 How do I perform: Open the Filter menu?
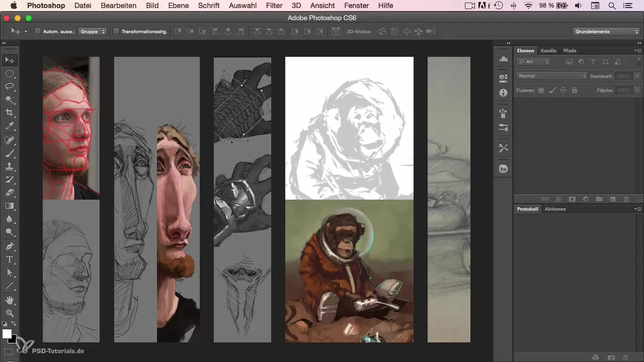click(274, 6)
